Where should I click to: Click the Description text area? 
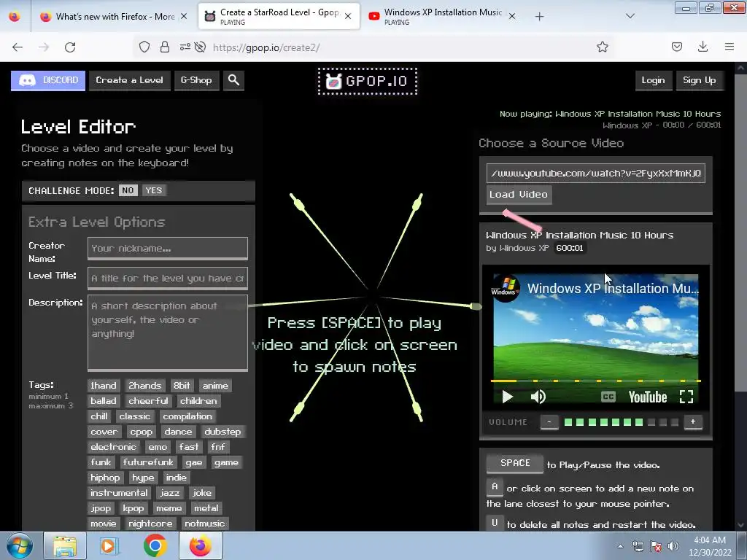(168, 332)
